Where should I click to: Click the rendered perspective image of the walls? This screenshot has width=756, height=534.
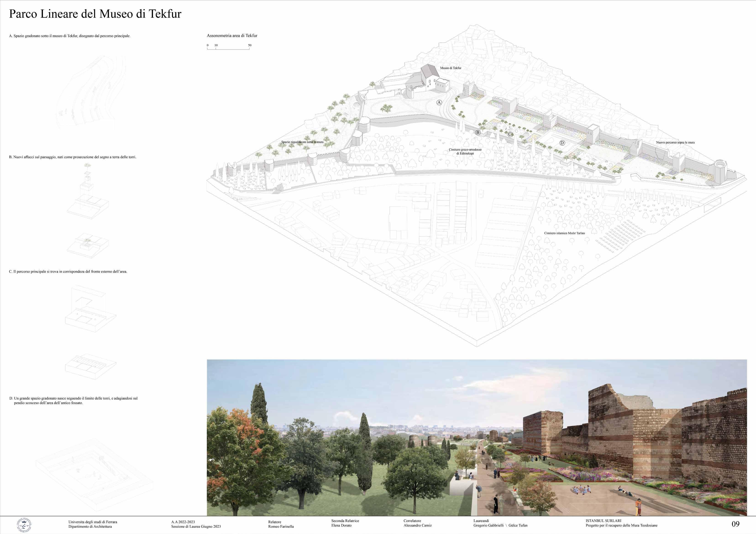pos(476,437)
